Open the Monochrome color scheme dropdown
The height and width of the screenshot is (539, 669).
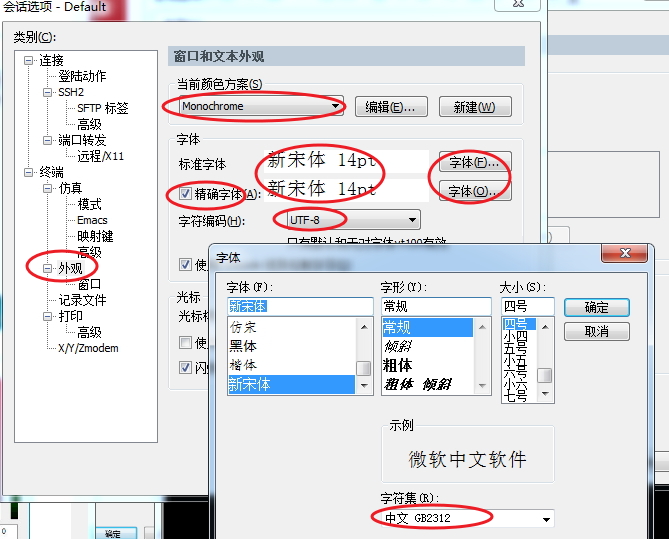coord(261,106)
